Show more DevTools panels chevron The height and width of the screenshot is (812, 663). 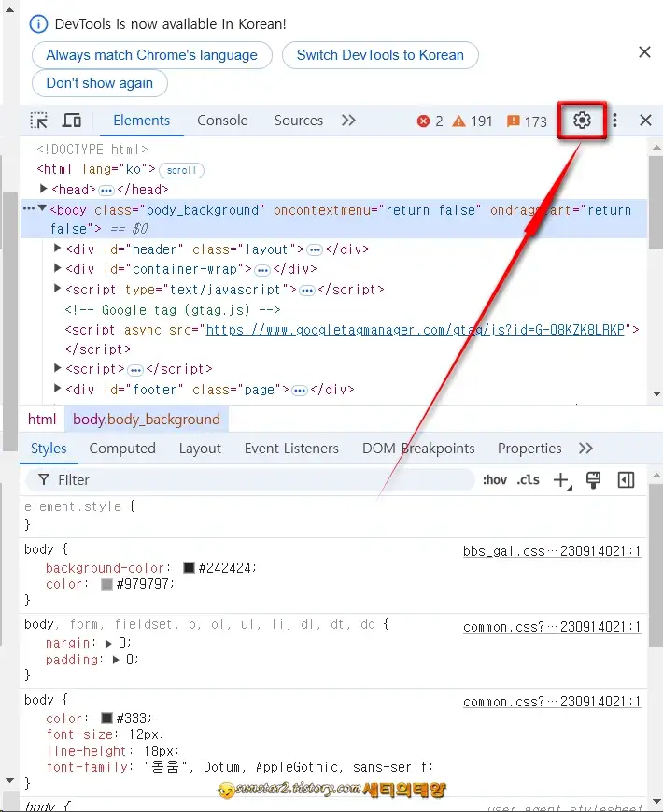click(x=348, y=121)
